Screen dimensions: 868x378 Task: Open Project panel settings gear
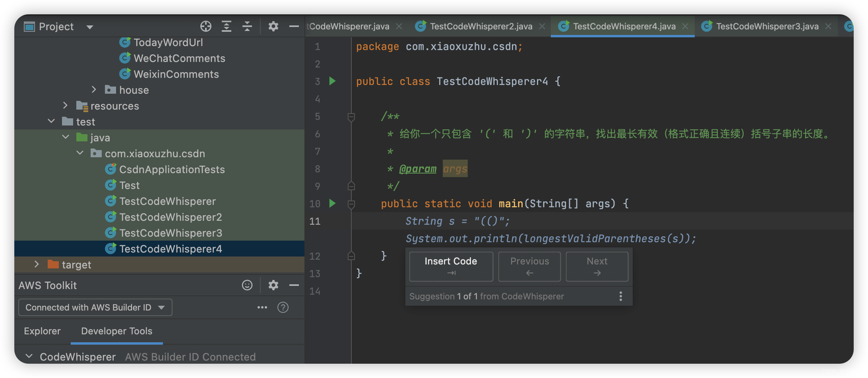[273, 27]
